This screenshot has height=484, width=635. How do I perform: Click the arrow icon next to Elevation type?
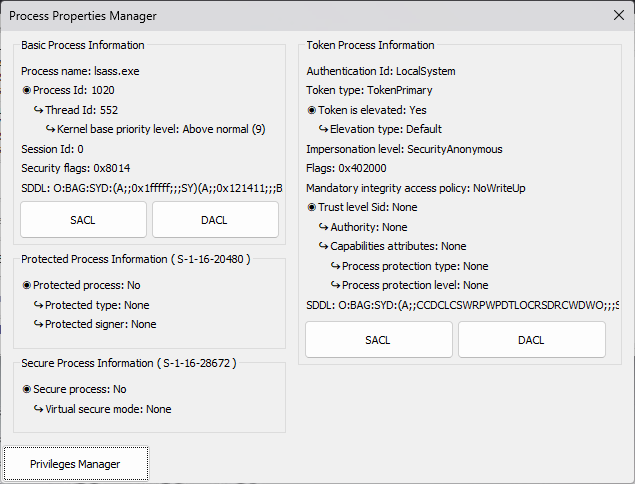tap(324, 129)
